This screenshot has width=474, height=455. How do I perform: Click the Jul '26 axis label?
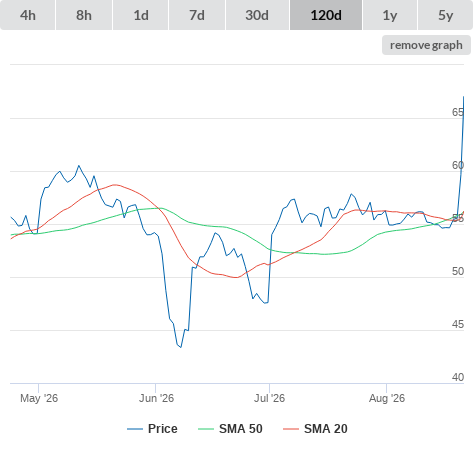click(x=269, y=398)
